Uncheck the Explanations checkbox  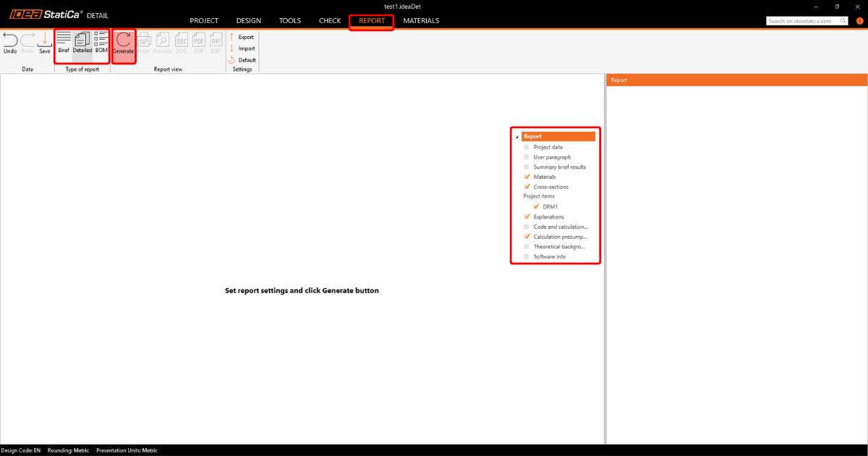click(x=527, y=216)
